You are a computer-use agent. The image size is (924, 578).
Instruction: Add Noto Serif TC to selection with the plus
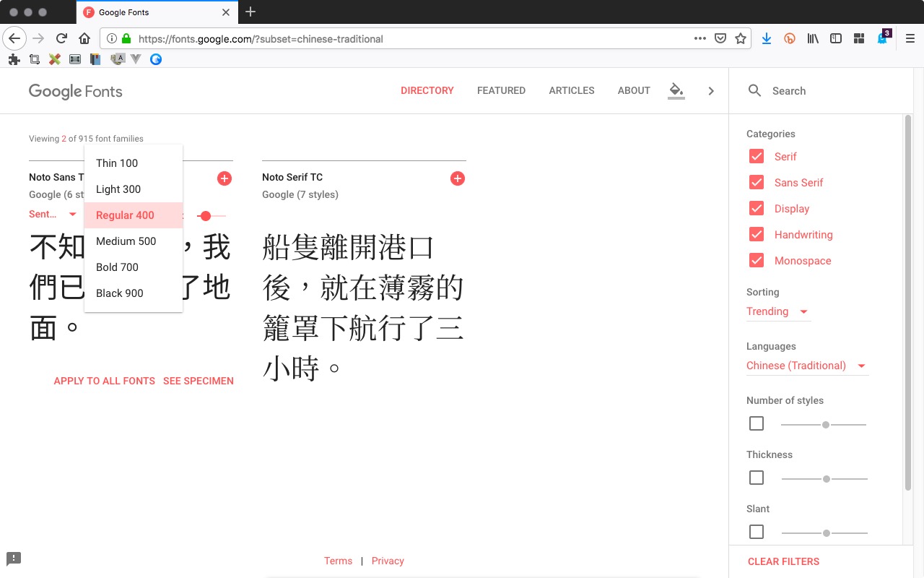458,178
